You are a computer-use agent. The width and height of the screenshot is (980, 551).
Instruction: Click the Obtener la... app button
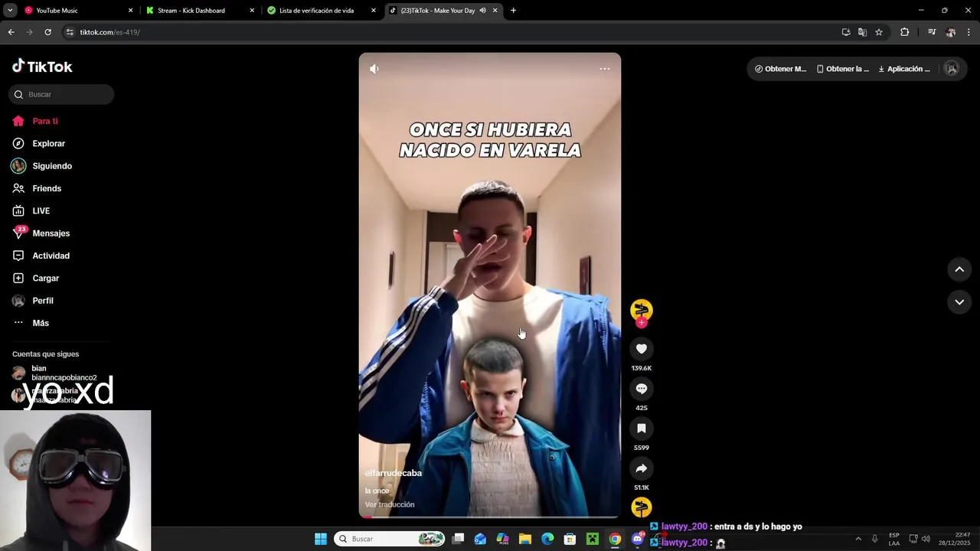click(x=842, y=69)
